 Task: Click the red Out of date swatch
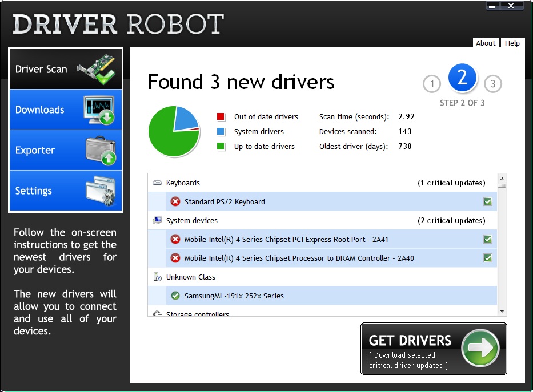pos(221,117)
